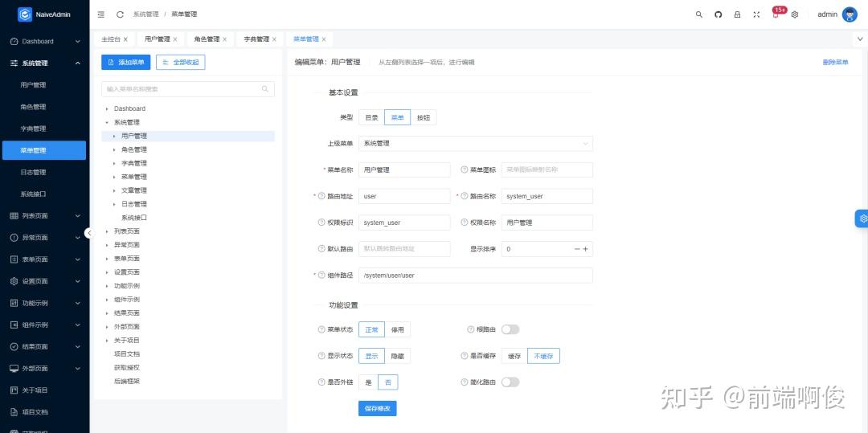Screen dimensions: 868x433
Task: Open notifications with 15+ badge
Action: coord(777,14)
